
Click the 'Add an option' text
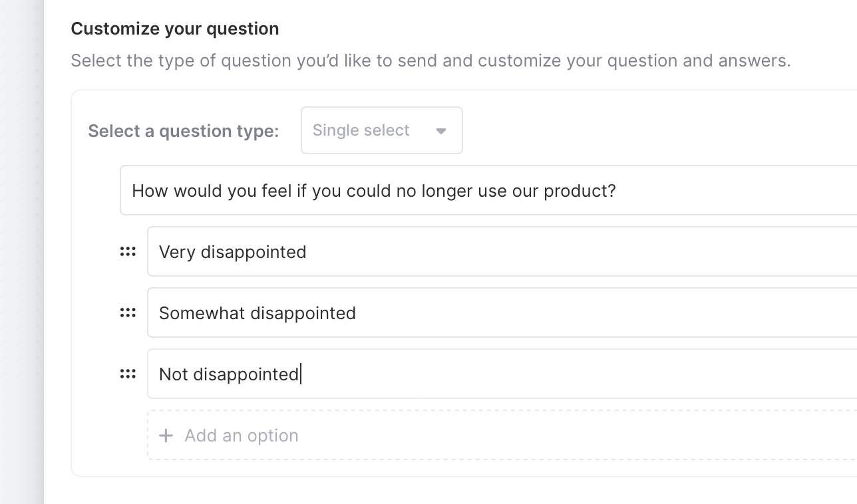point(241,436)
